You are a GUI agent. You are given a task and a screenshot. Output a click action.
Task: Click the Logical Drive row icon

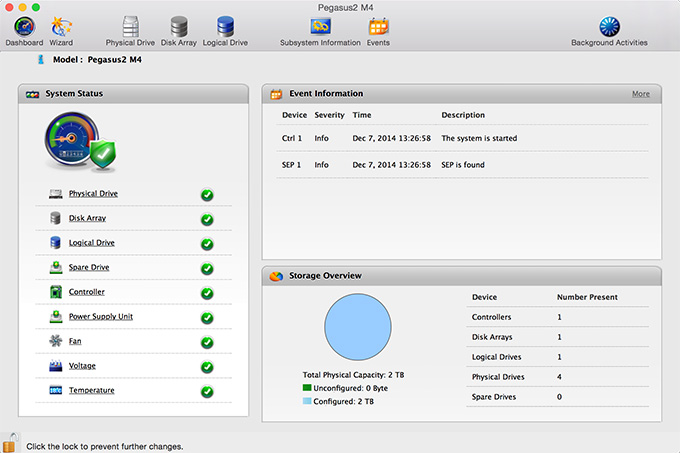56,243
